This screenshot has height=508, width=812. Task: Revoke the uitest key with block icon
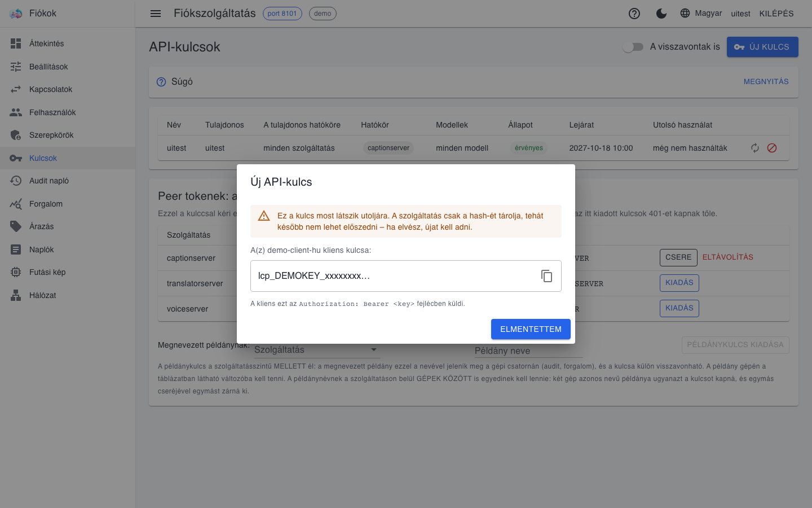pos(772,148)
